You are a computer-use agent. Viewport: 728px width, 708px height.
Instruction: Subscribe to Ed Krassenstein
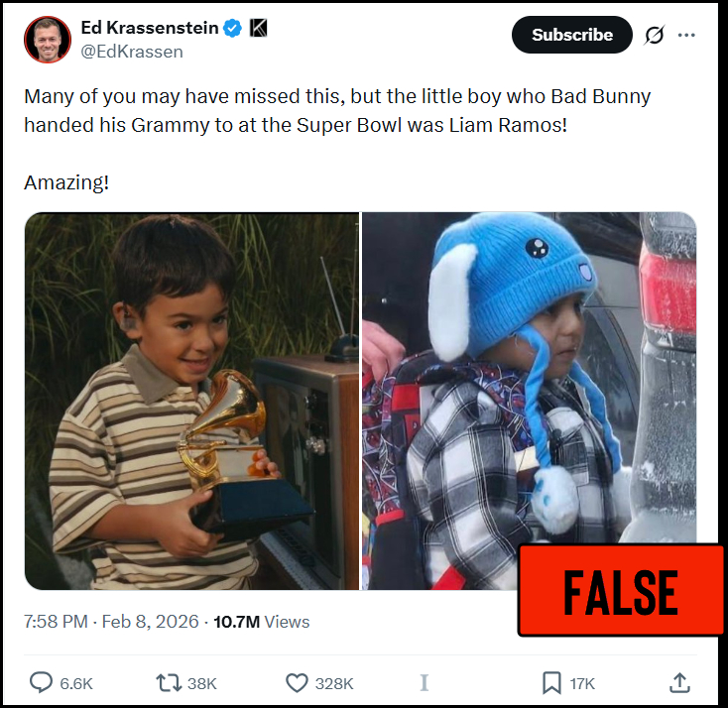(572, 35)
